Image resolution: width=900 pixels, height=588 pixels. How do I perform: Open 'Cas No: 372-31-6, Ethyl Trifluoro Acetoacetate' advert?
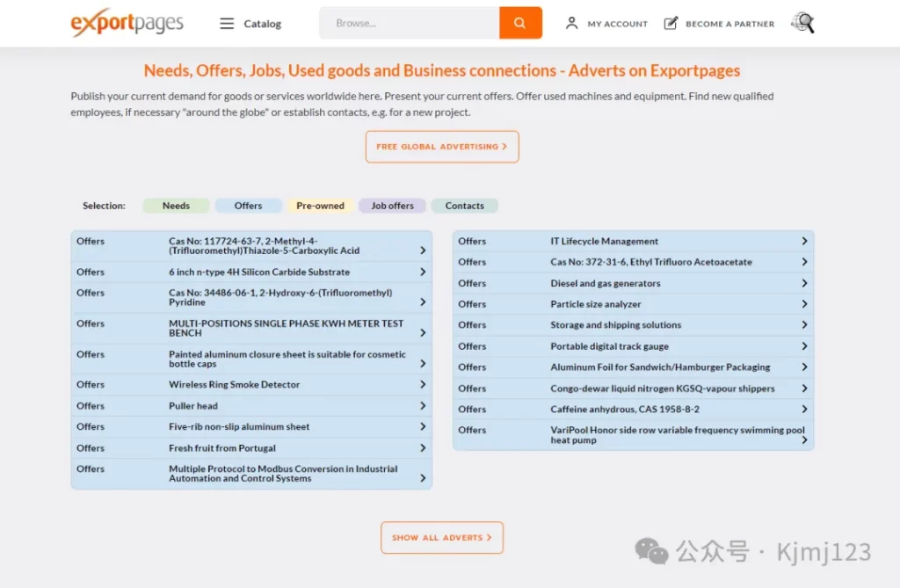click(651, 262)
